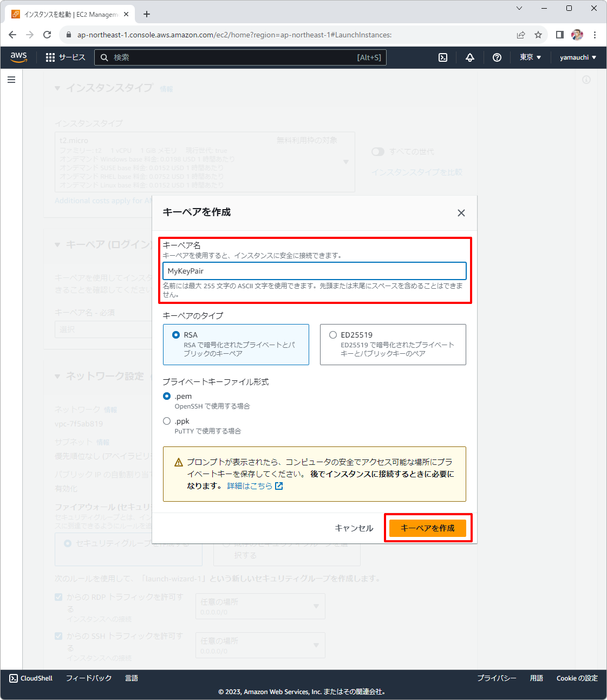607x700 pixels.
Task: Choose the .pem private key format
Action: (x=167, y=396)
